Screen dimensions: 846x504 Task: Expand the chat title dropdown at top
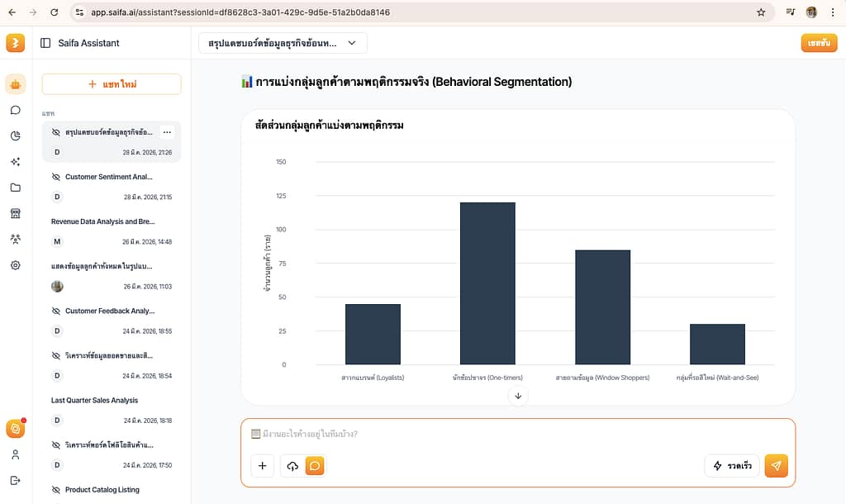click(283, 43)
